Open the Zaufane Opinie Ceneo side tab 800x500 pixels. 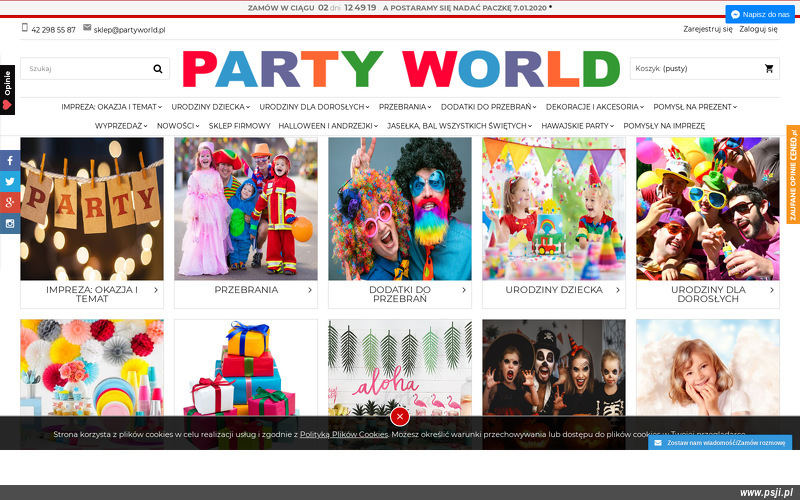(793, 175)
